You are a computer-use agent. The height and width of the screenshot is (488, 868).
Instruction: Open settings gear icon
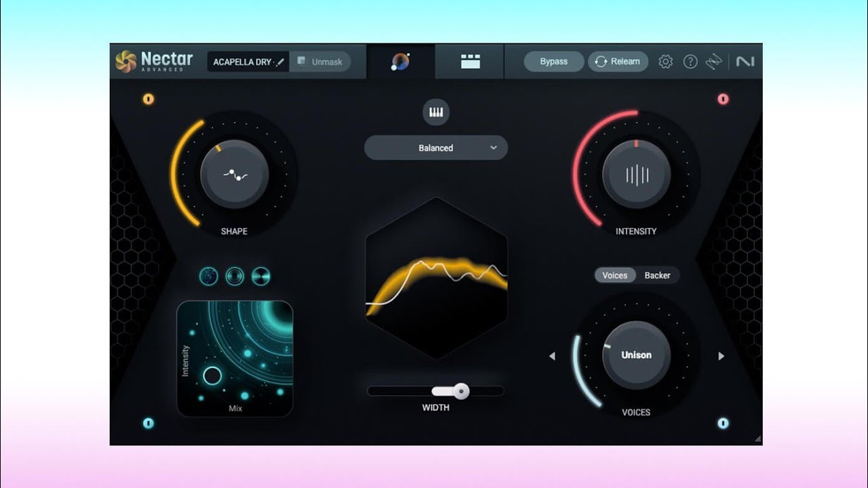pos(666,62)
